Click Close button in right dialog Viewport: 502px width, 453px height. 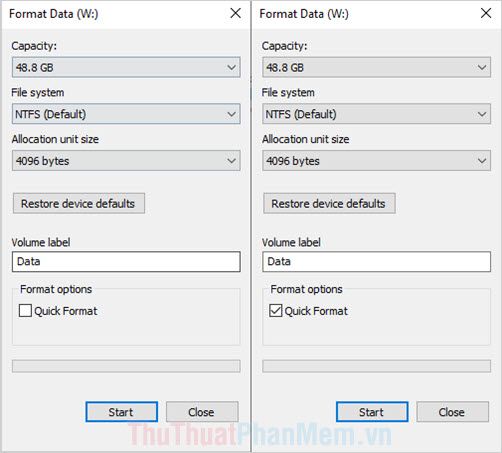click(x=452, y=412)
